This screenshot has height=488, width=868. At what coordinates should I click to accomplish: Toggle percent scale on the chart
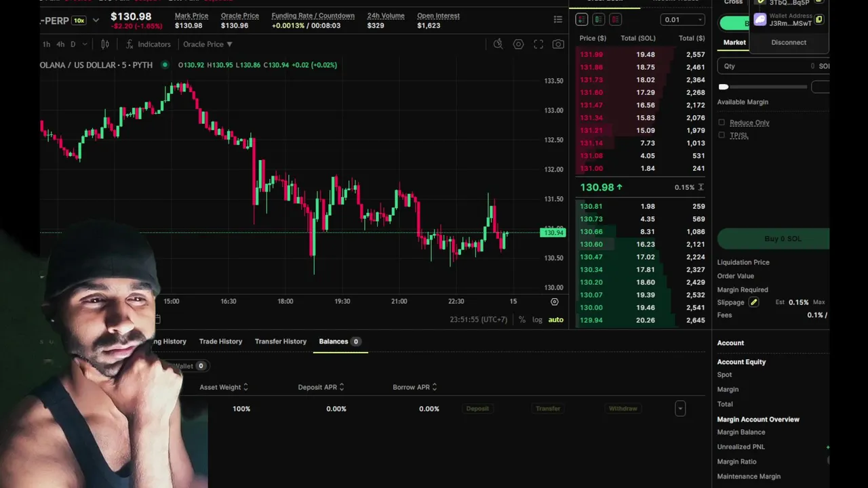pos(521,320)
